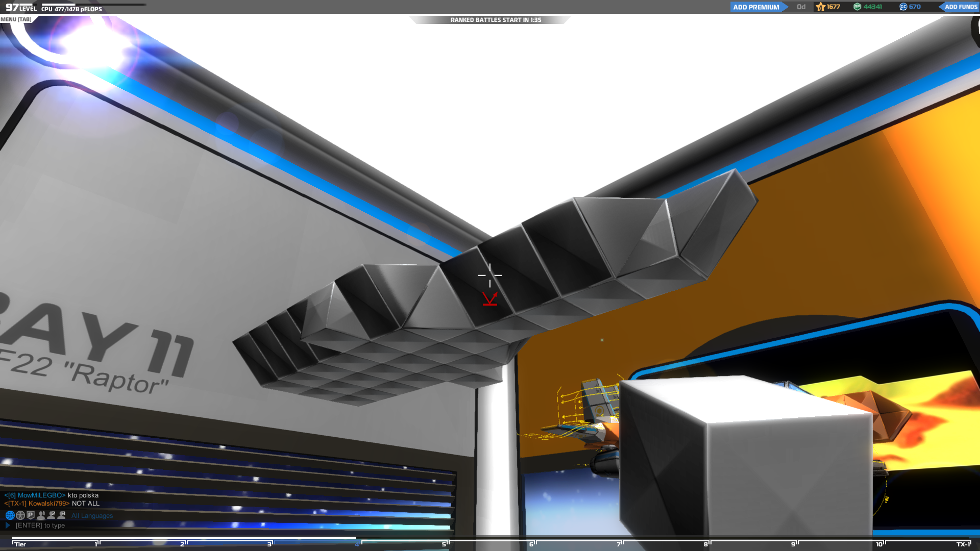Click the green RP robo points icon
Viewport: 980px width, 551px height.
(857, 7)
